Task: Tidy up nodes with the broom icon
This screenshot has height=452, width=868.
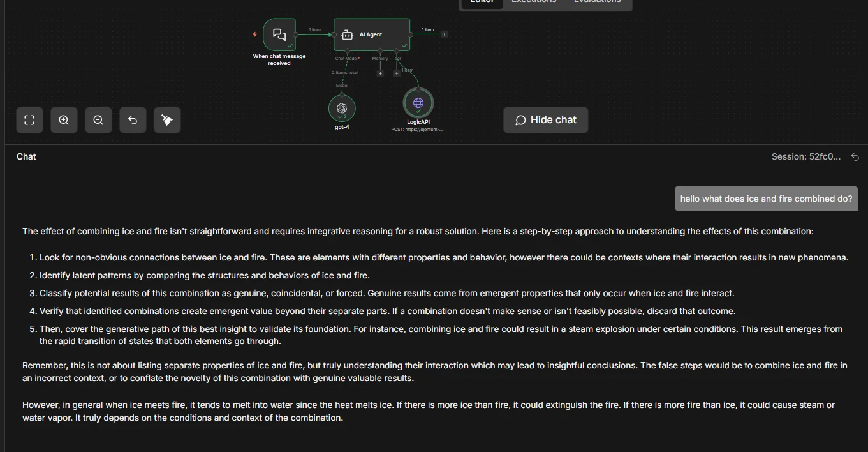Action: click(x=167, y=120)
